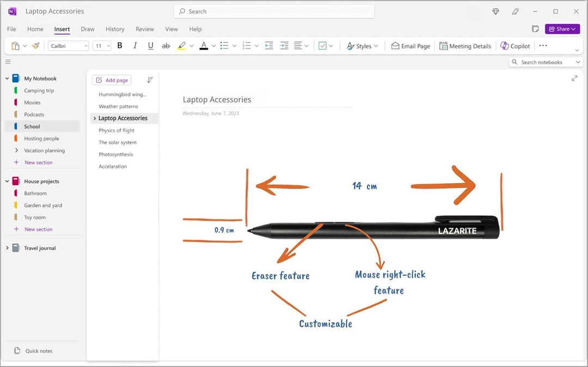The width and height of the screenshot is (588, 367).
Task: Sort pages using the sort icon
Action: (x=150, y=80)
